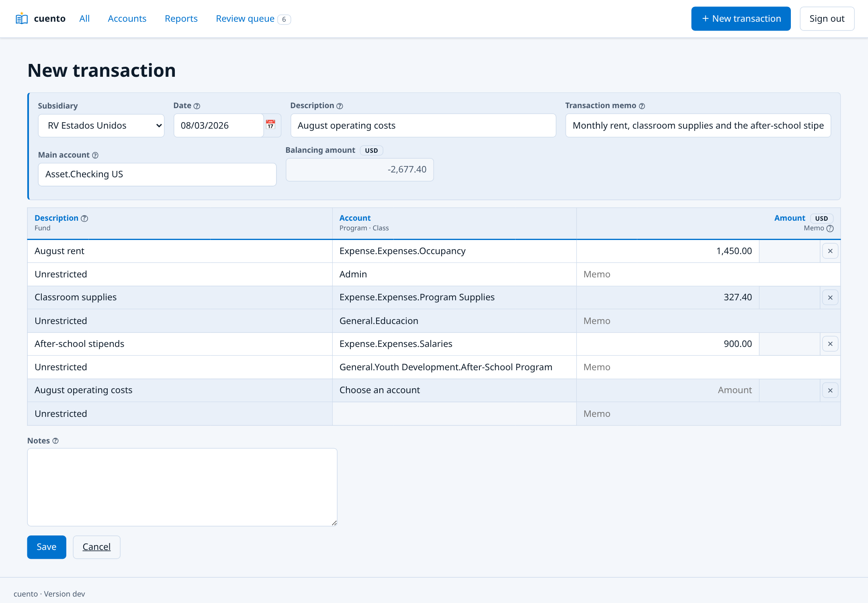This screenshot has height=603, width=868.
Task: Click the Amount column header
Action: point(790,218)
